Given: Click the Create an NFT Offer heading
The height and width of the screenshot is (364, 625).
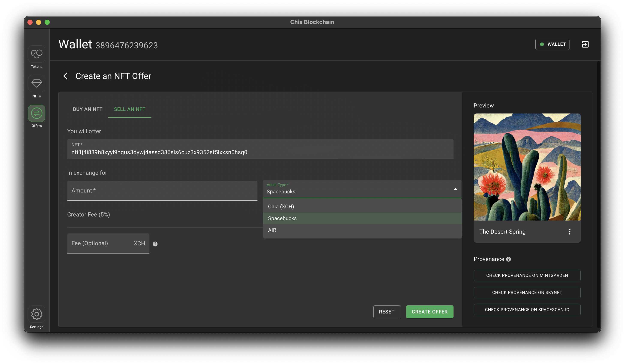Looking at the screenshot, I should click(x=113, y=76).
